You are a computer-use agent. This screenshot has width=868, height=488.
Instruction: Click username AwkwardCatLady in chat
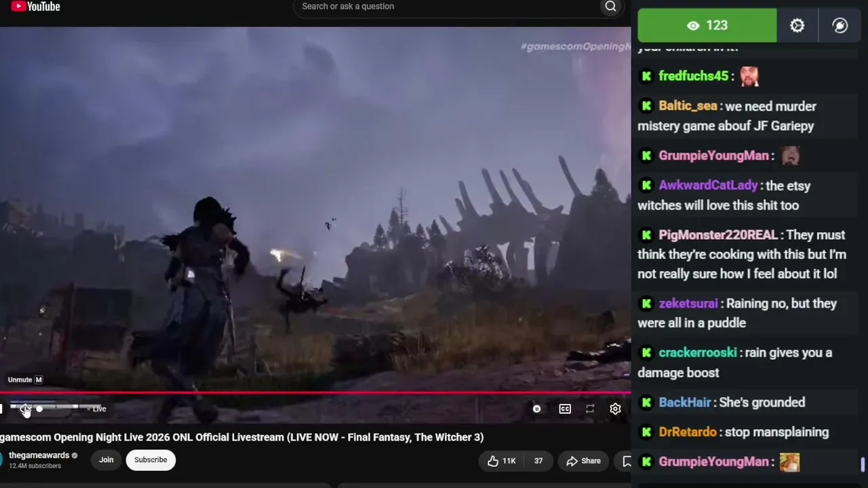click(708, 185)
